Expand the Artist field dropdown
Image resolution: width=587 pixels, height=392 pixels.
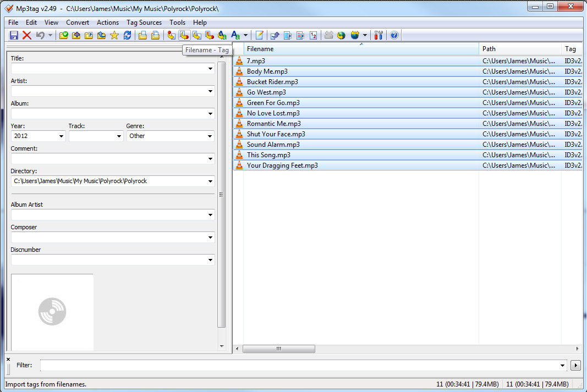pyautogui.click(x=210, y=91)
